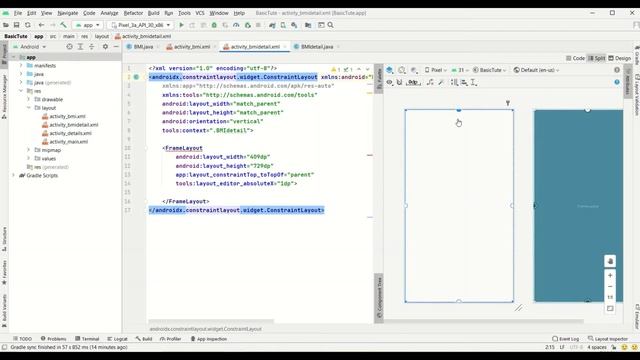Open the Refactor menu

(133, 13)
